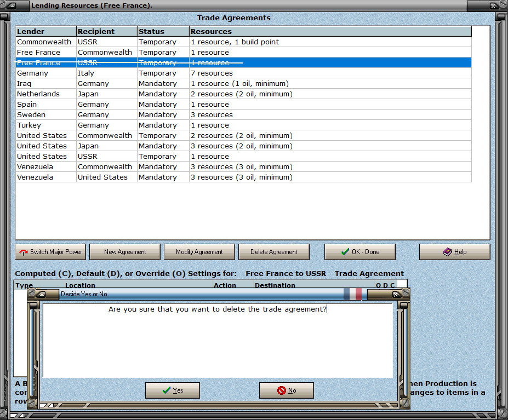Click the Destination column header in settings

point(275,285)
